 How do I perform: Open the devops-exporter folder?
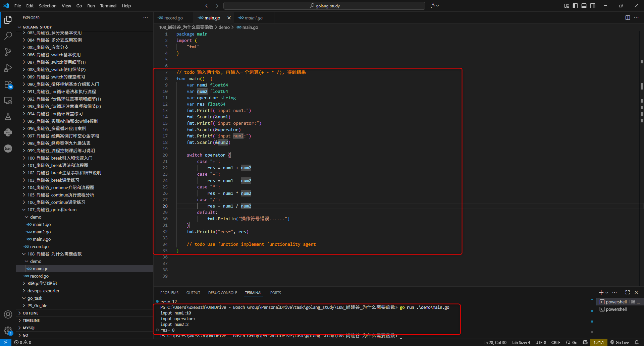pos(85,291)
